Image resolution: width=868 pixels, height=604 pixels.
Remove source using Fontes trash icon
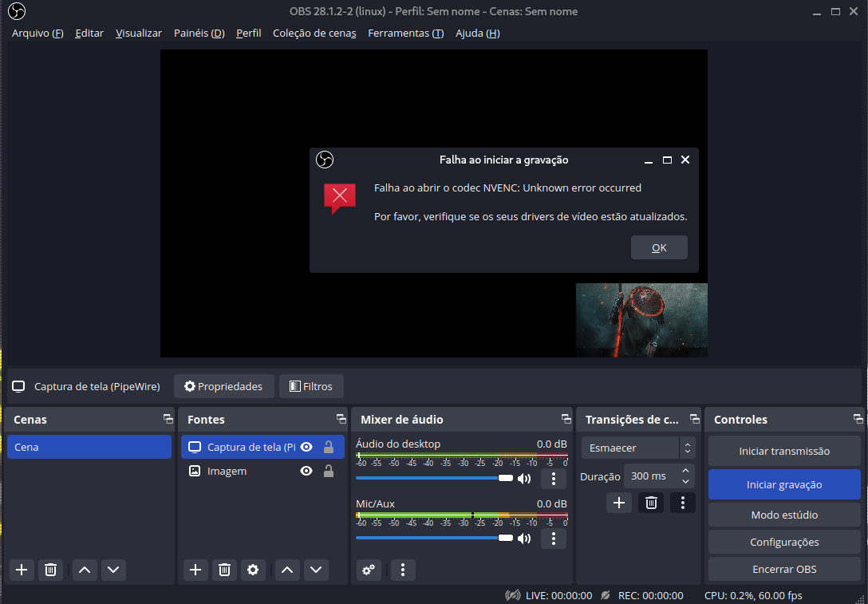[x=225, y=570]
